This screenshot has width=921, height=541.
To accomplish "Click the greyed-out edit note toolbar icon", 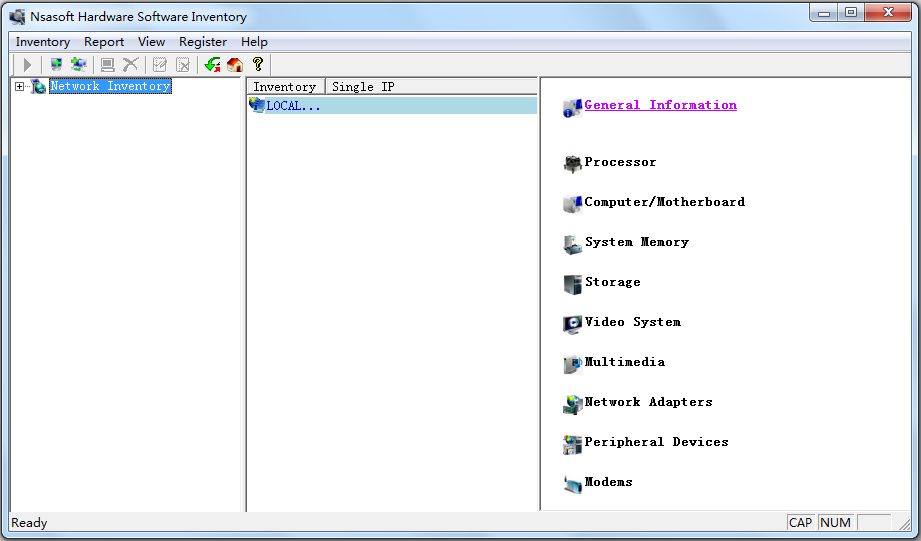I will [x=159, y=65].
